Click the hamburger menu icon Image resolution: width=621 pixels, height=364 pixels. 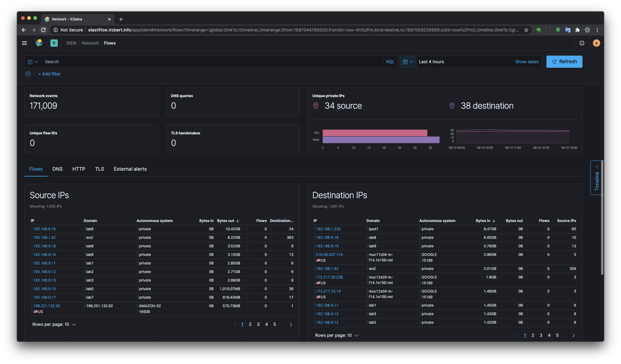coord(24,43)
